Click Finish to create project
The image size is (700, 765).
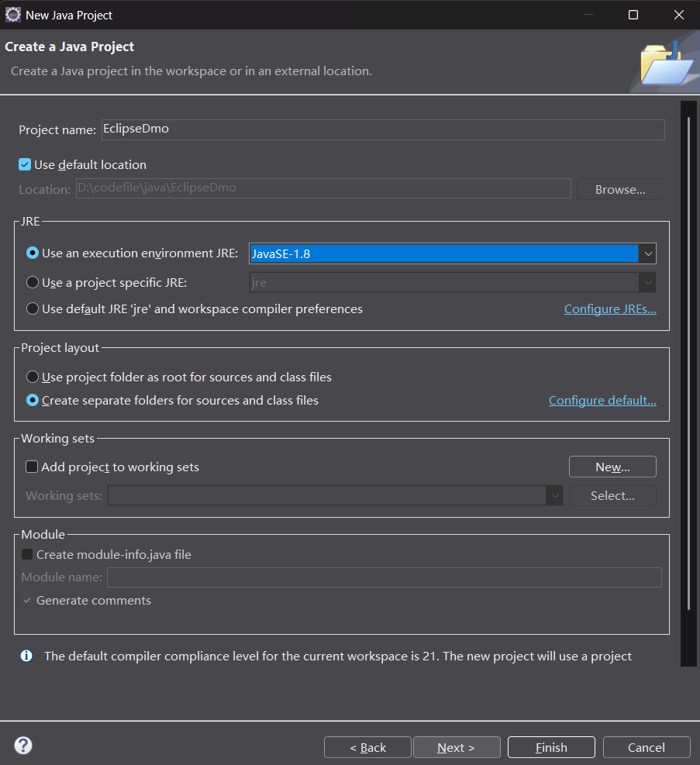pyautogui.click(x=551, y=747)
